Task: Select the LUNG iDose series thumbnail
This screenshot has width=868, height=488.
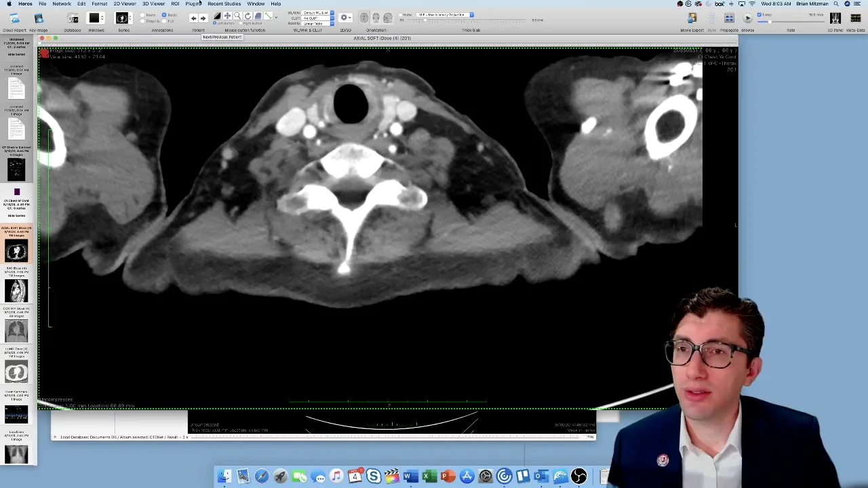Action: [16, 372]
